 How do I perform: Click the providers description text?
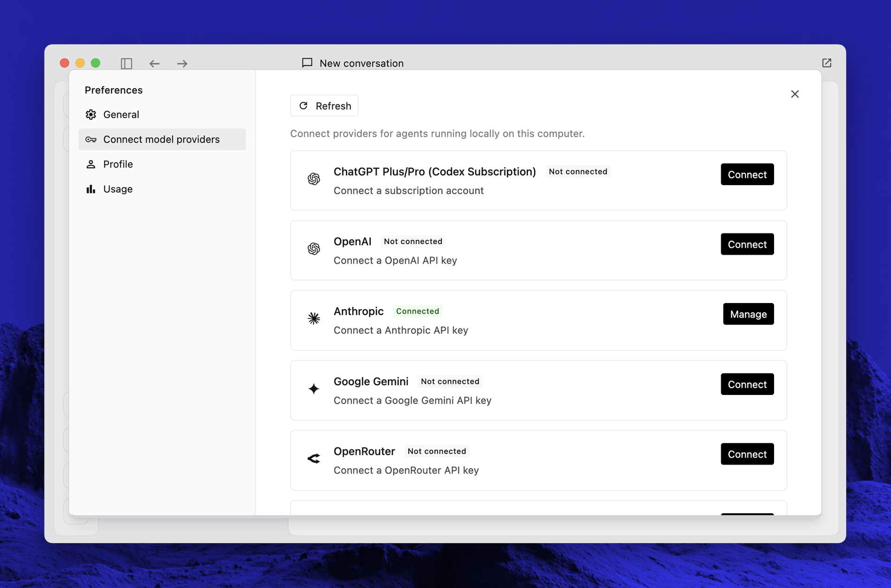[x=437, y=134]
